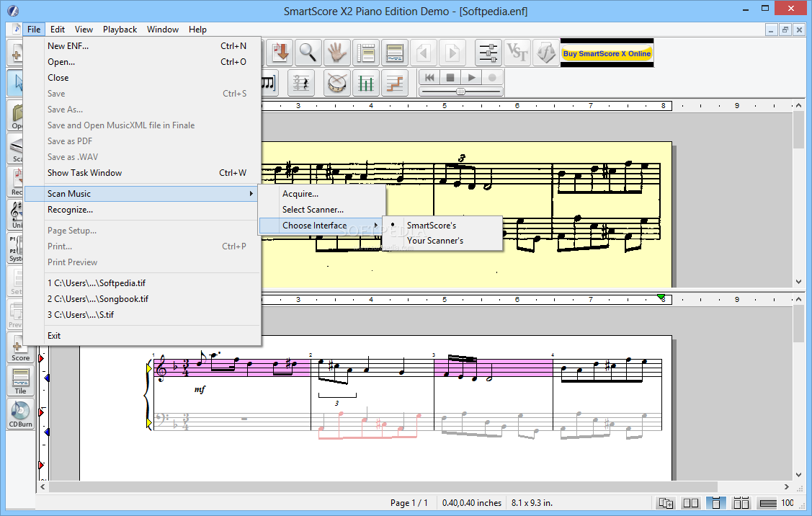Close the open File menu

34,30
